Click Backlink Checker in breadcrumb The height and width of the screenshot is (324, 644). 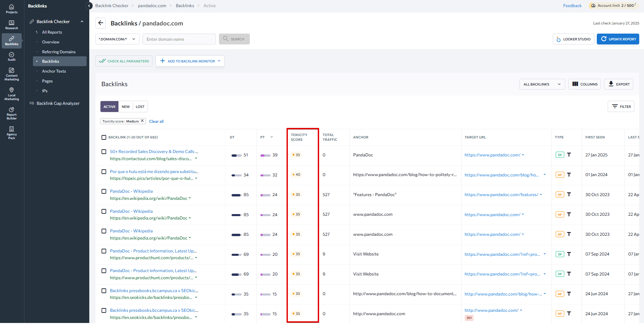[112, 6]
